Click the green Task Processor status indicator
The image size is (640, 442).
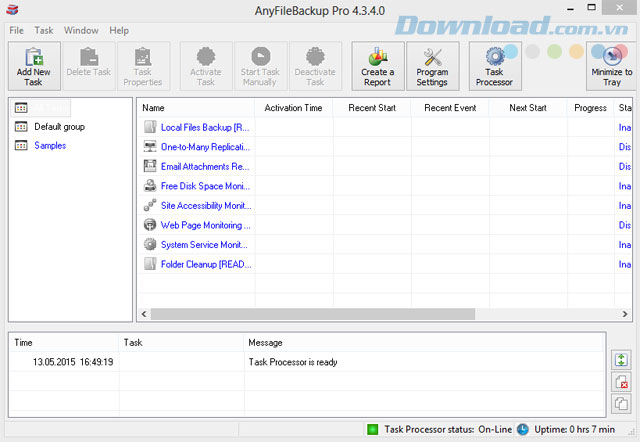tap(372, 429)
